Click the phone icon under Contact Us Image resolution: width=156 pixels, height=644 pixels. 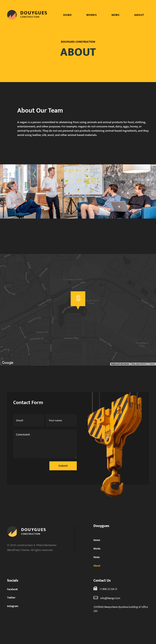pyautogui.click(x=95, y=589)
